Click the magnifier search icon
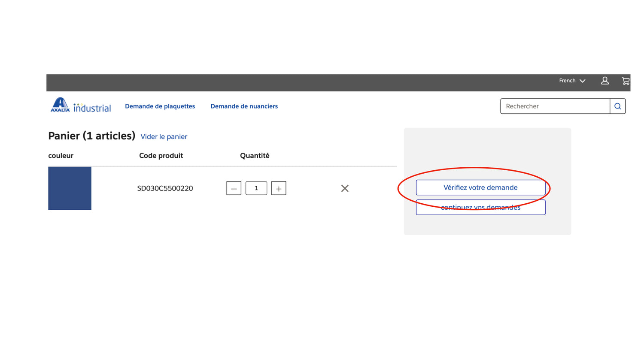 coord(617,106)
